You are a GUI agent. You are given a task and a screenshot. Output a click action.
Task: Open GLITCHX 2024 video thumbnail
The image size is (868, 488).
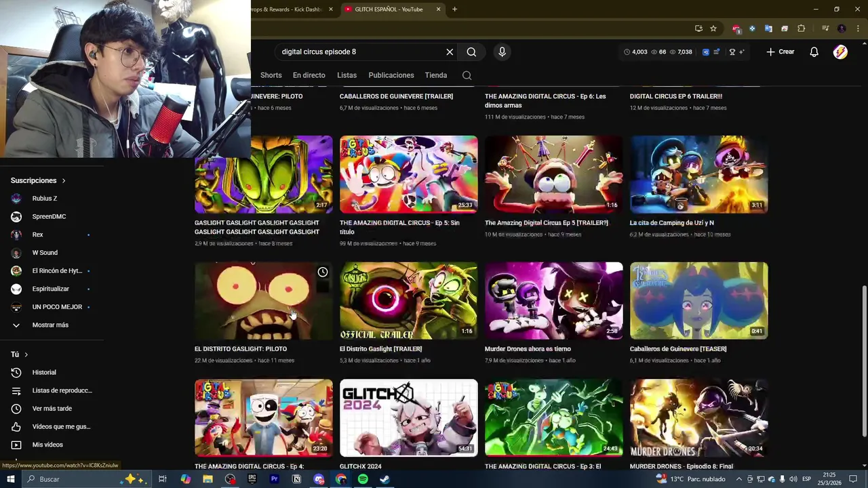point(408,418)
